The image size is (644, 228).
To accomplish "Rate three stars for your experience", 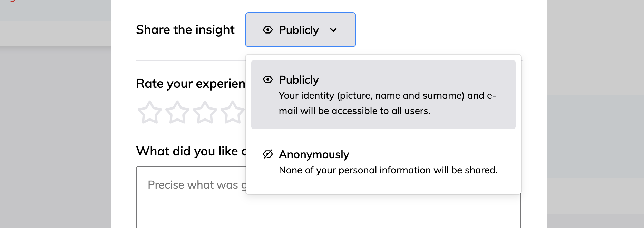I will coord(205,112).
